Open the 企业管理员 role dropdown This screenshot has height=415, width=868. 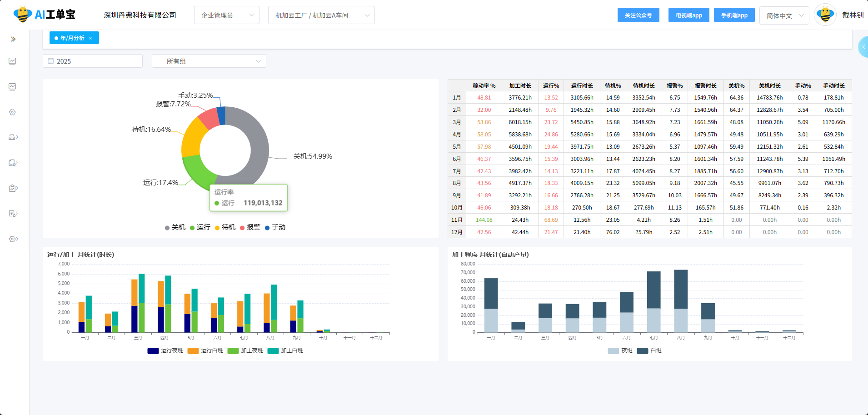pyautogui.click(x=226, y=15)
